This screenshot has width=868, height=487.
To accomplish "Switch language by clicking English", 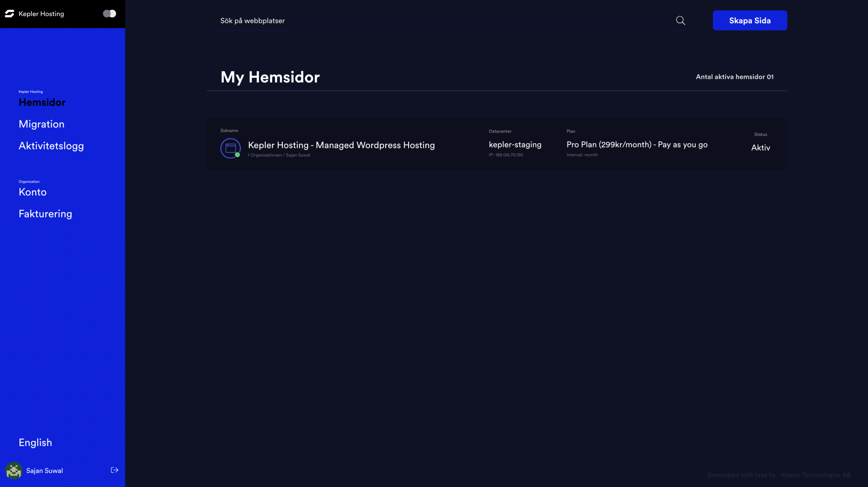I will [35, 442].
